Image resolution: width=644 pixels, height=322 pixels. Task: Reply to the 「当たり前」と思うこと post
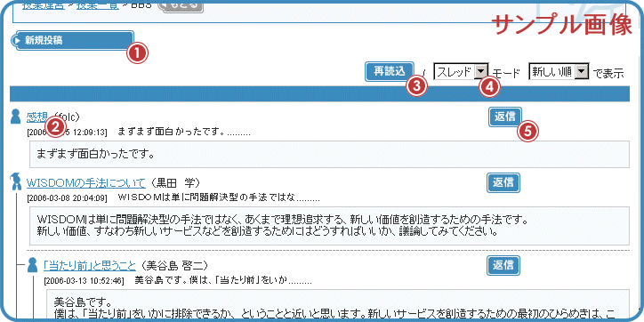[503, 266]
